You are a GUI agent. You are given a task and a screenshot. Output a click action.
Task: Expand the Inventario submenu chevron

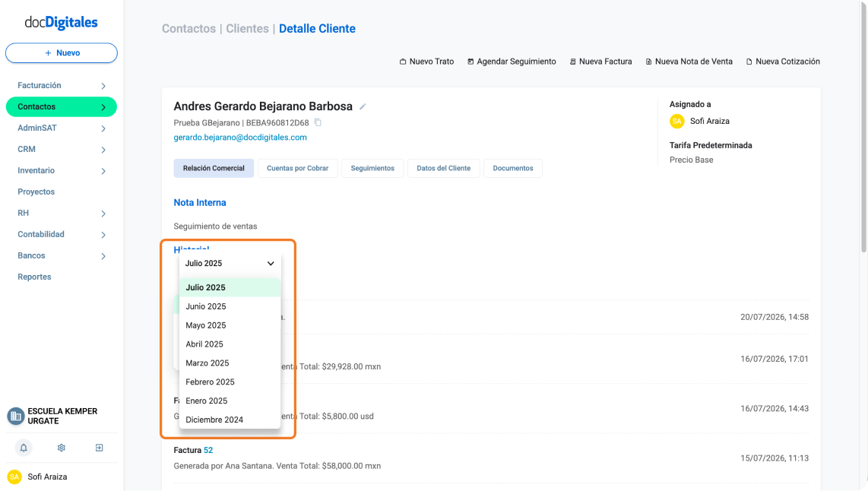point(103,171)
